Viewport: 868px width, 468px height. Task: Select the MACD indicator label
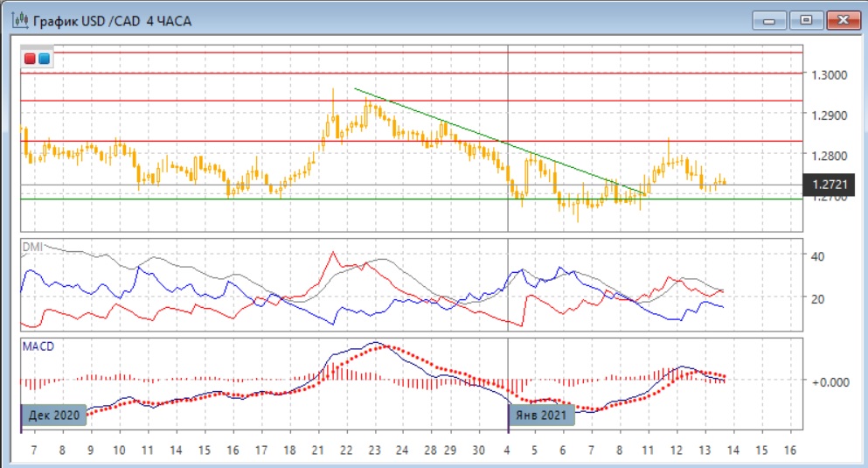pyautogui.click(x=38, y=346)
